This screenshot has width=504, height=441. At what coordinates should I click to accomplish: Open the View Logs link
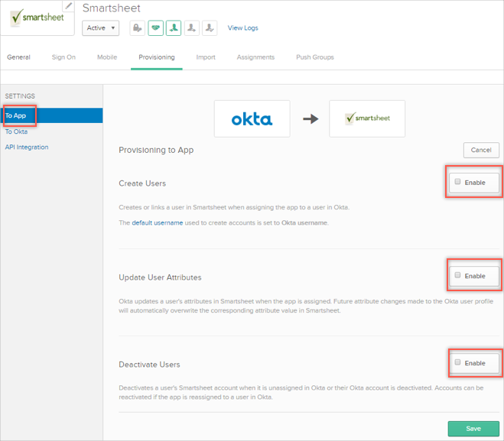coord(242,28)
